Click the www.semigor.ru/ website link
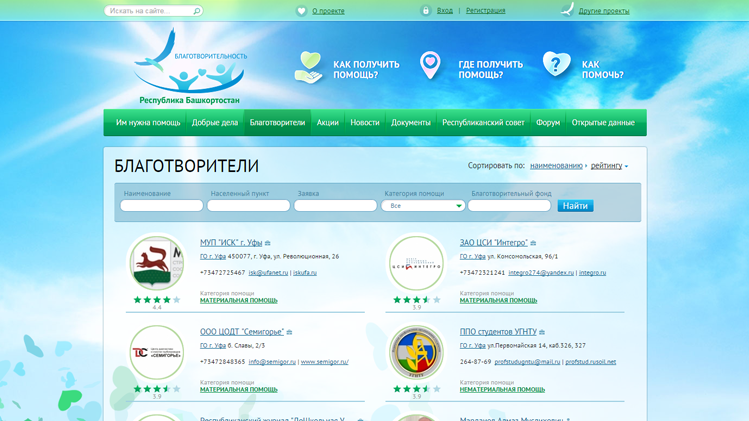Viewport: 749px width, 421px height. coord(324,362)
